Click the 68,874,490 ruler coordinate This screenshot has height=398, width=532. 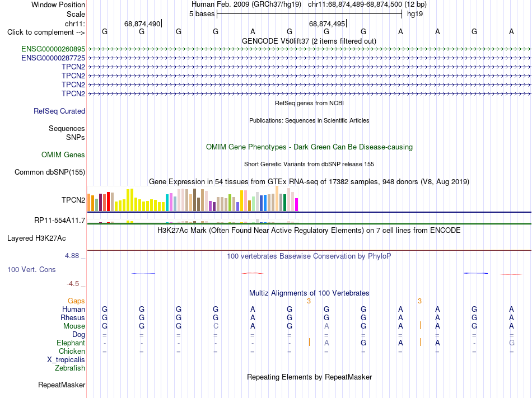pos(142,24)
